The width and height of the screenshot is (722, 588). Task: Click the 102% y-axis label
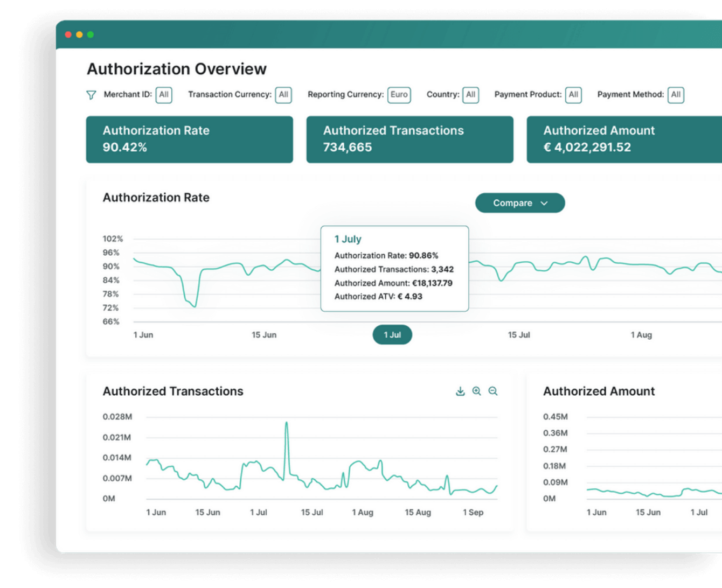click(x=113, y=239)
